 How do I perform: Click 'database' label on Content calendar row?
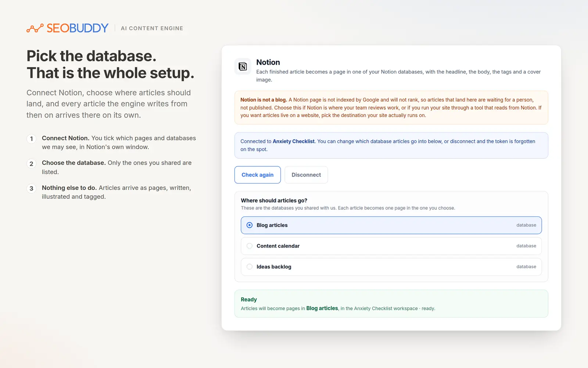coord(526,246)
